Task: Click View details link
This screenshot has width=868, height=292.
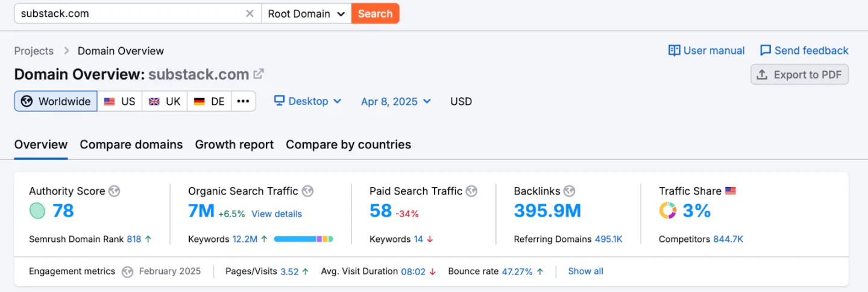Action: 277,214
